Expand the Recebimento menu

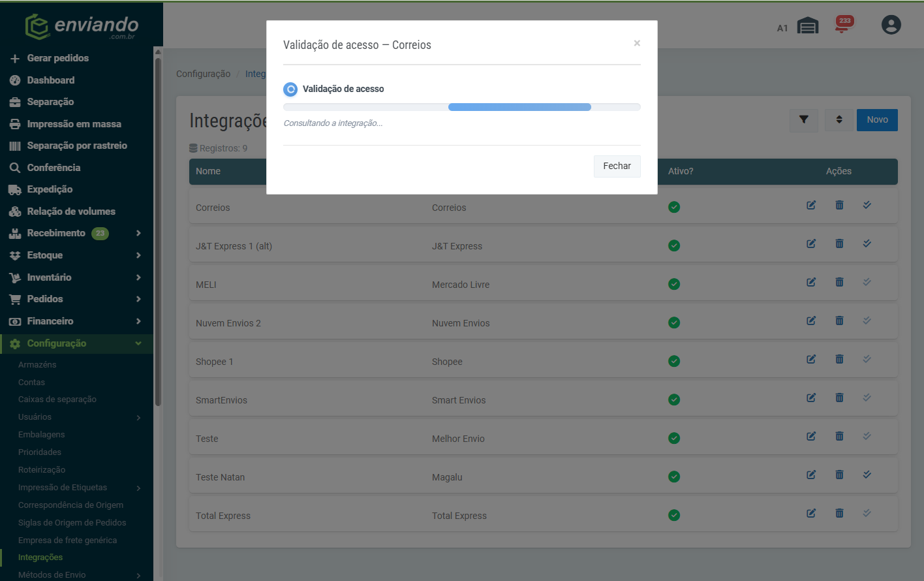[76, 233]
